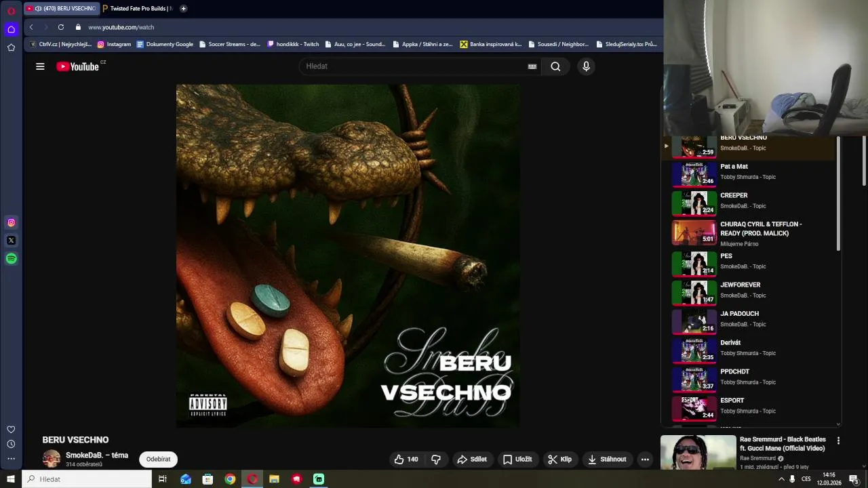This screenshot has height=488, width=868.
Task: Click the address bar URL
Action: click(x=121, y=27)
